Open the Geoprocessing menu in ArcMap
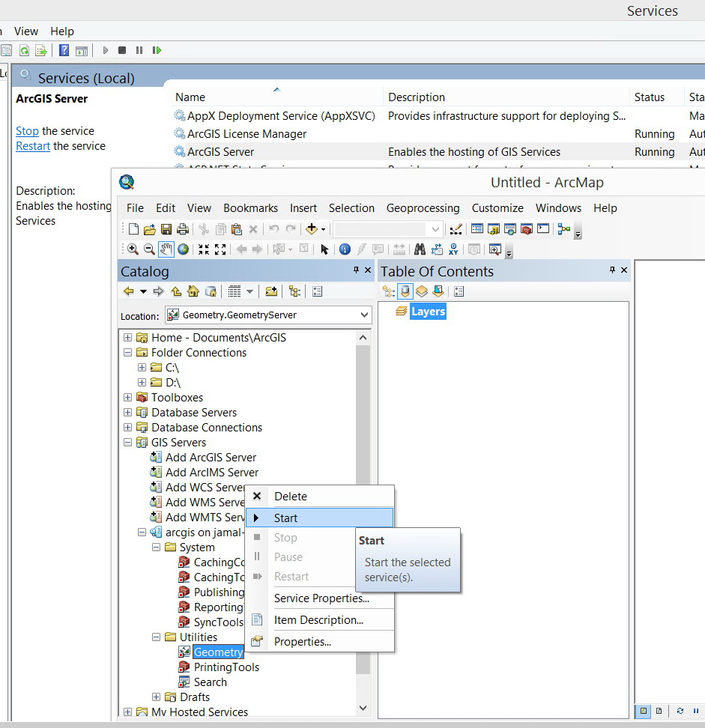This screenshot has width=705, height=728. tap(423, 208)
